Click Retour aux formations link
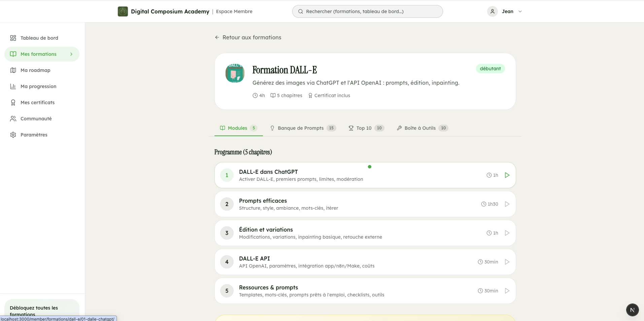Screen dimensions: 644x321 (x=248, y=37)
